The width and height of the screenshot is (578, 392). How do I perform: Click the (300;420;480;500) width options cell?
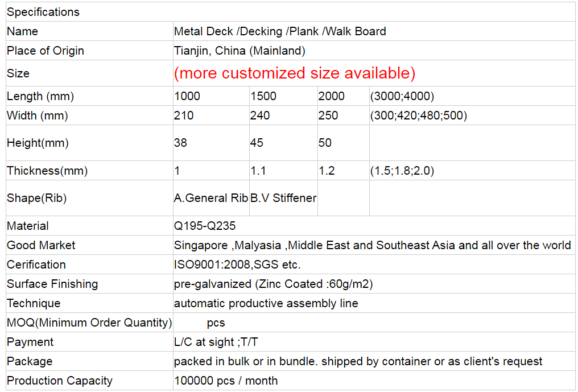tap(418, 115)
